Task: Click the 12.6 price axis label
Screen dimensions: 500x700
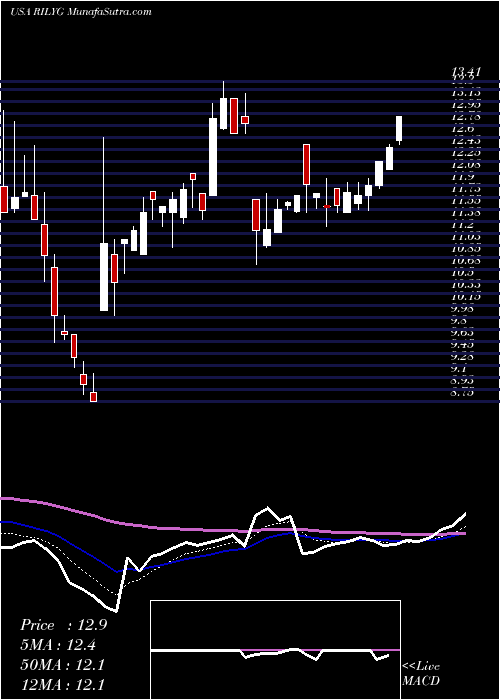Action: pyautogui.click(x=462, y=129)
